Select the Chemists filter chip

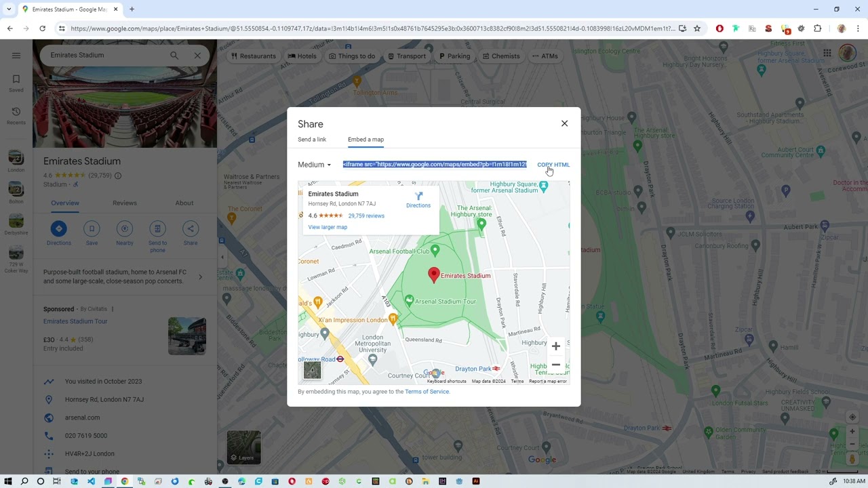click(500, 56)
